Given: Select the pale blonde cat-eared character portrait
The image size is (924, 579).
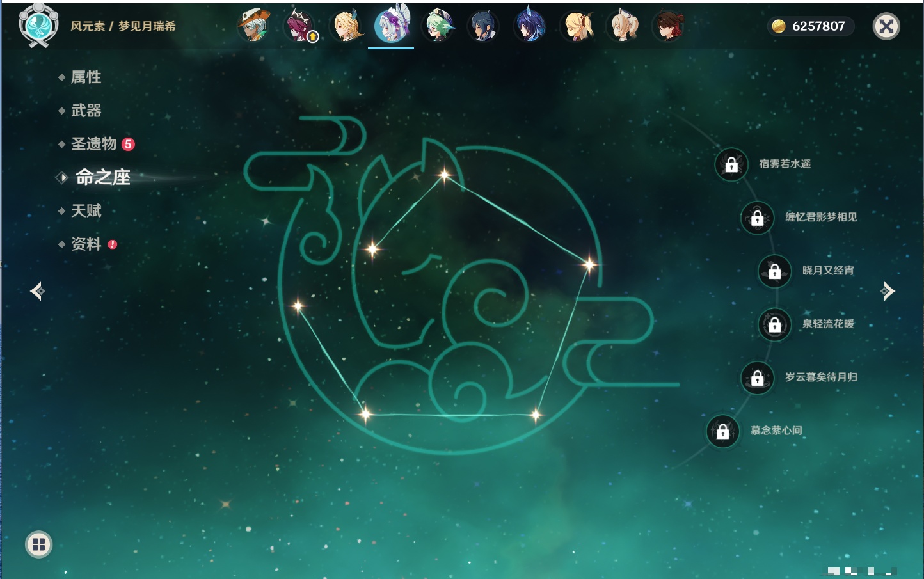Looking at the screenshot, I should coord(623,26).
